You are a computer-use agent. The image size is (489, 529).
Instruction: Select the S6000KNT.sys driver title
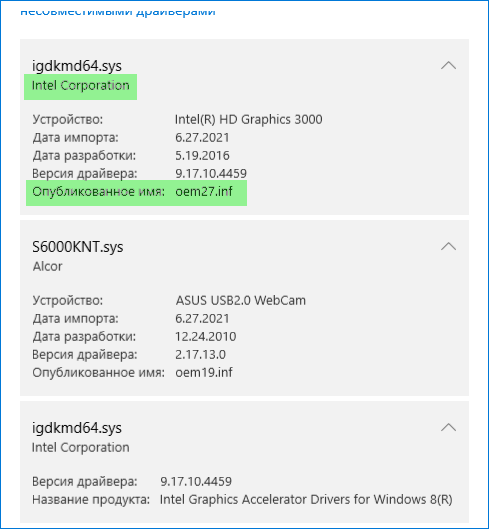[78, 247]
